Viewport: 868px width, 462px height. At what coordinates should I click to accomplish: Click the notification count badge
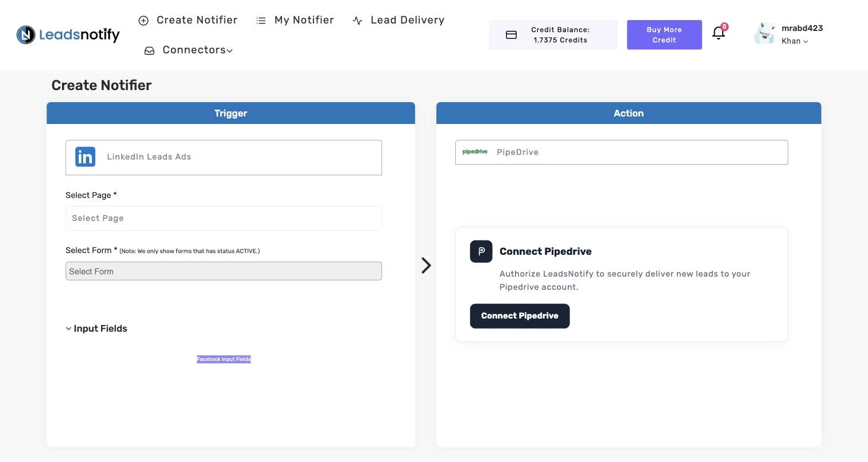pos(724,26)
